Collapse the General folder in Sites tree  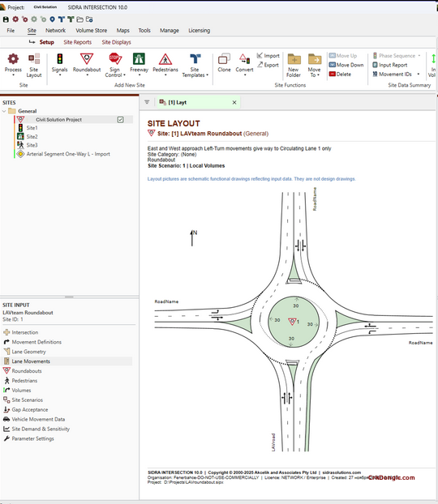coord(4,111)
